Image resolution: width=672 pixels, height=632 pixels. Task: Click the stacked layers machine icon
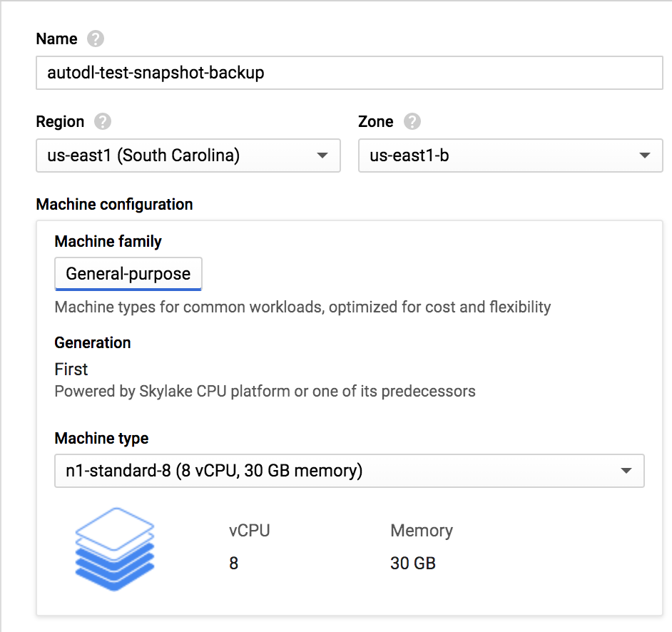(114, 549)
